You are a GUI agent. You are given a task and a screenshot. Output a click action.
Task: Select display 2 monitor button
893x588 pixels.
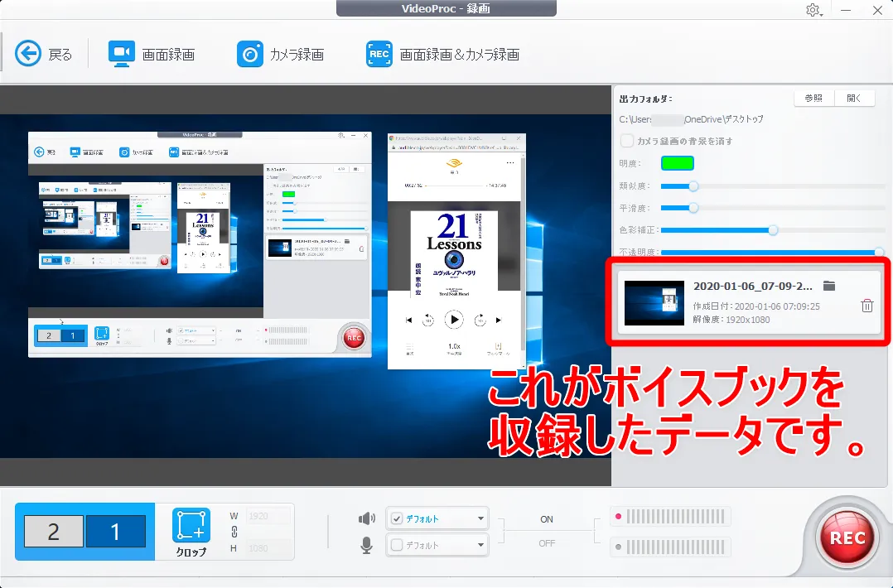coord(54,532)
